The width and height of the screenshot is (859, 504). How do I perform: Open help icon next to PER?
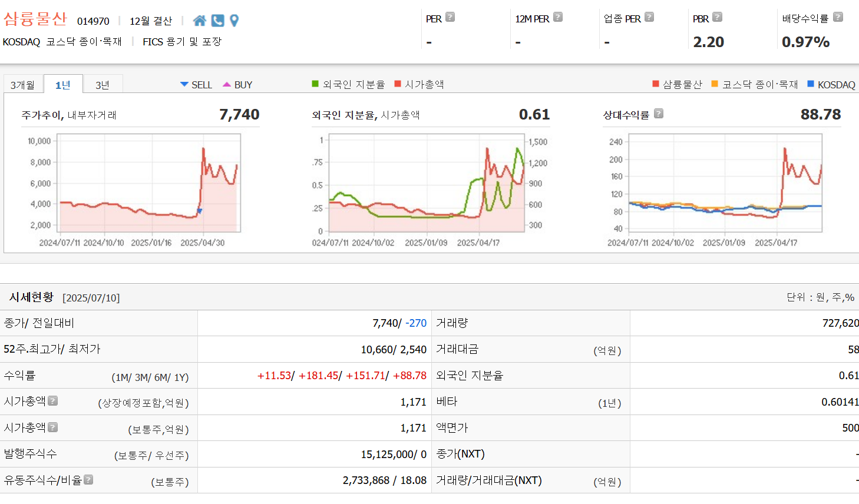coord(450,17)
